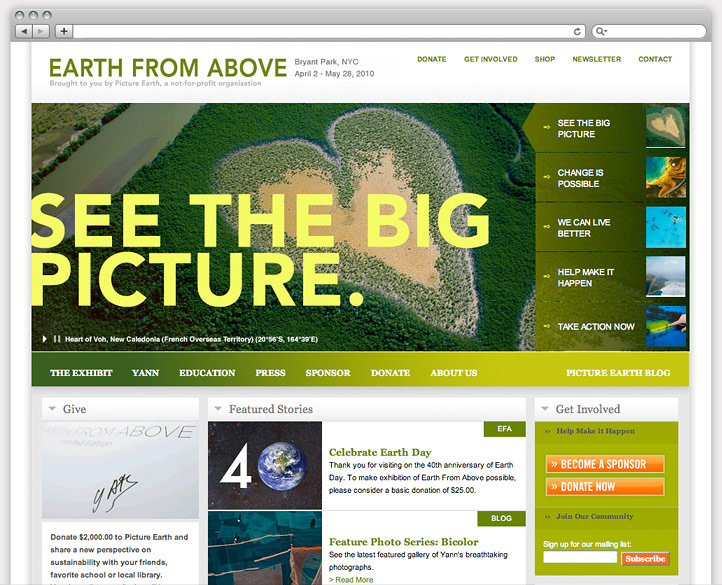The width and height of the screenshot is (722, 585).
Task: Click the 40 Earth Day story image
Action: coord(265,465)
